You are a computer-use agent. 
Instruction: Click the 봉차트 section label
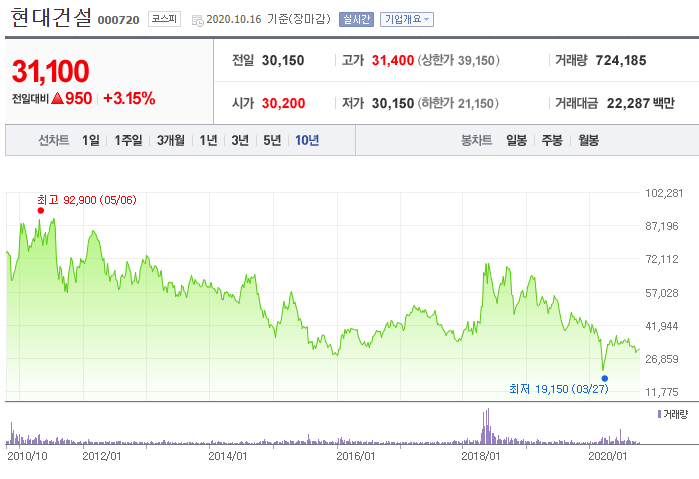point(476,140)
